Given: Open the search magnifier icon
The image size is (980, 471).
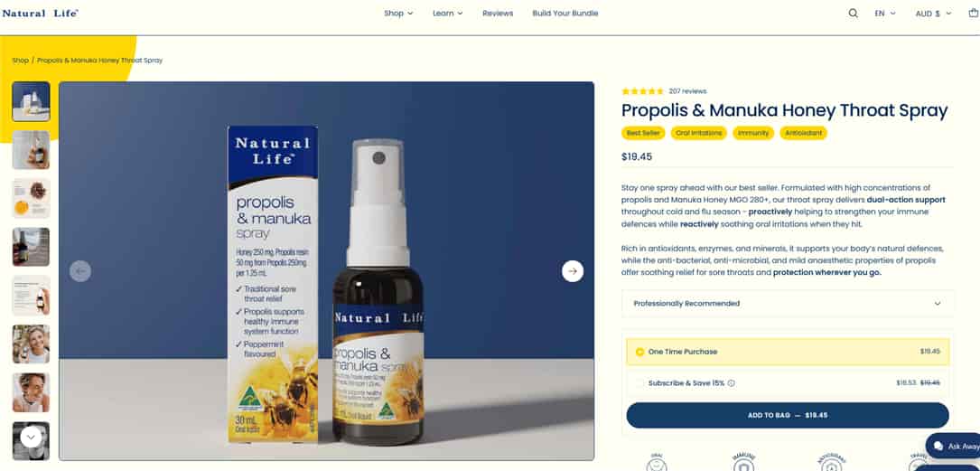Looking at the screenshot, I should tap(854, 14).
